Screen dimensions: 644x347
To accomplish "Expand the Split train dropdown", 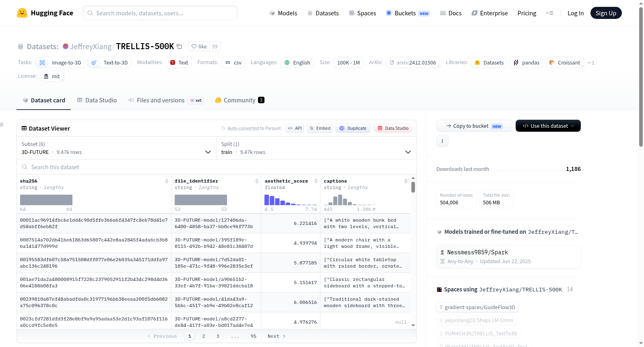I will [316, 148].
